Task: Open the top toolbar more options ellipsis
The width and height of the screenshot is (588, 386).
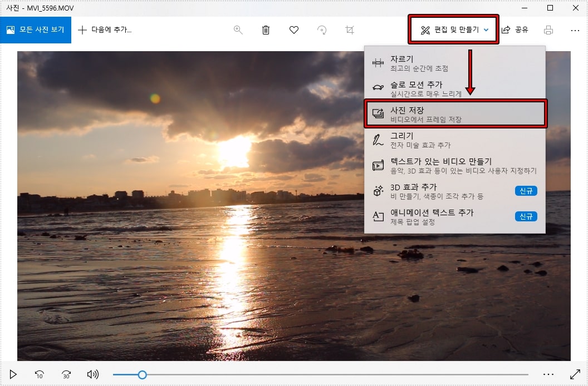Action: [x=575, y=30]
